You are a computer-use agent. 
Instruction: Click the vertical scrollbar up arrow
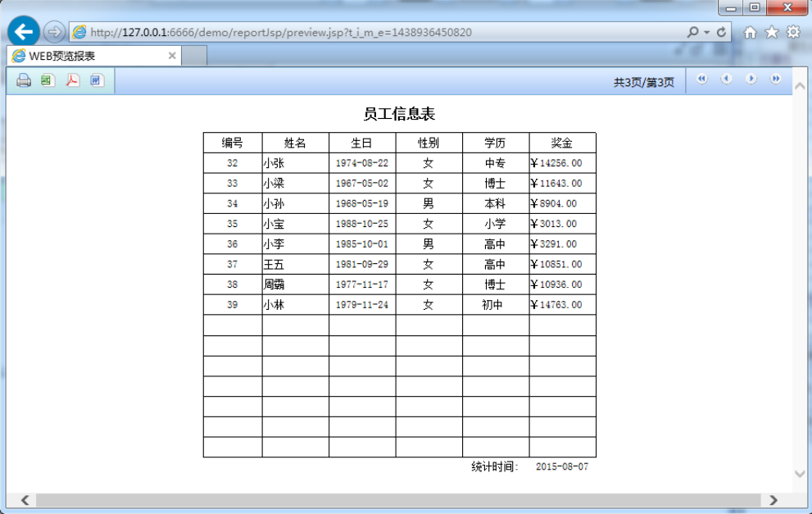click(x=800, y=86)
